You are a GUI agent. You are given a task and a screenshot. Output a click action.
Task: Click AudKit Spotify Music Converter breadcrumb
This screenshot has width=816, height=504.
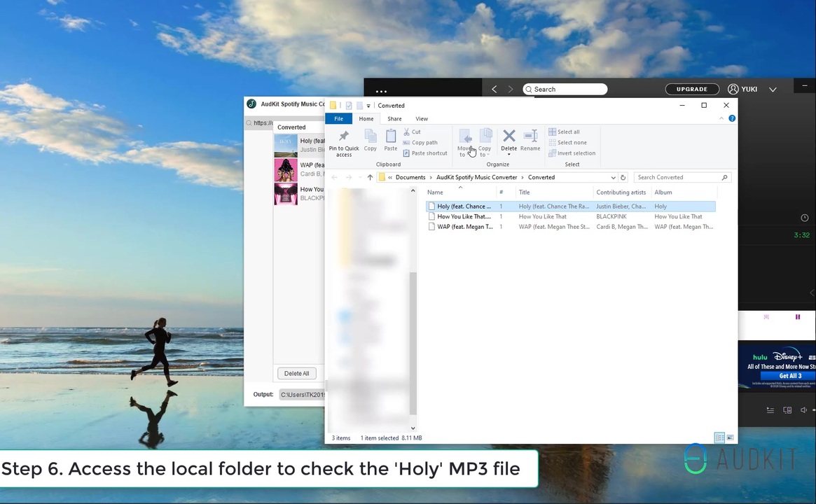point(477,177)
